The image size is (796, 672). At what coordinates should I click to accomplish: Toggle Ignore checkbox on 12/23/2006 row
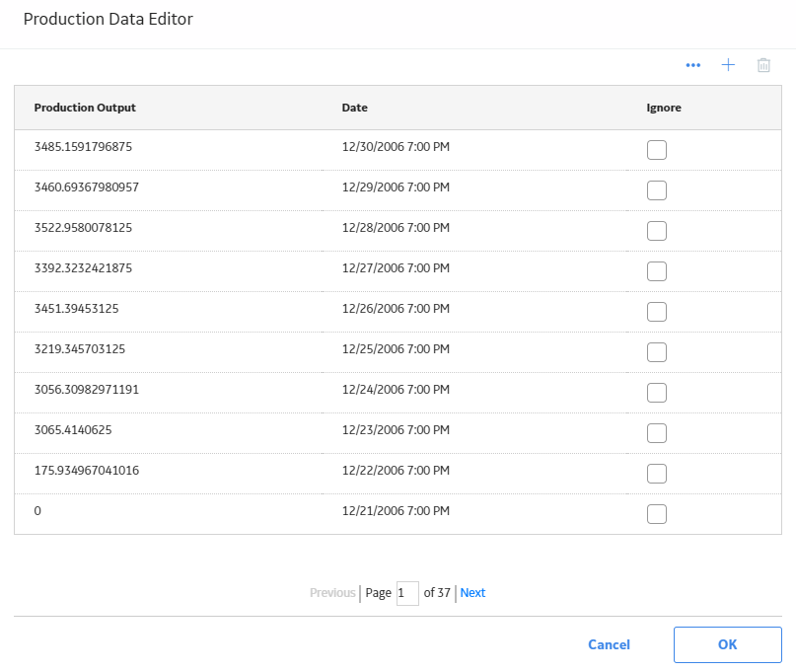click(x=656, y=433)
